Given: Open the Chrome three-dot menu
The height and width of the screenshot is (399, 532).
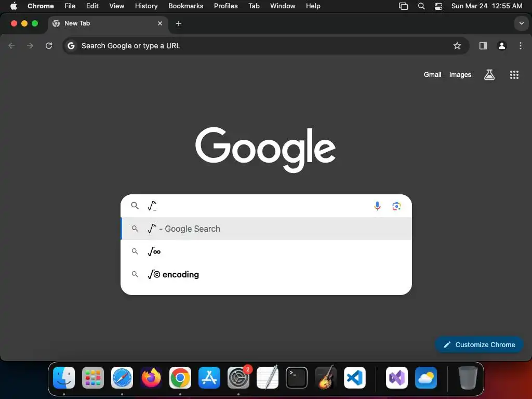Looking at the screenshot, I should 521,46.
